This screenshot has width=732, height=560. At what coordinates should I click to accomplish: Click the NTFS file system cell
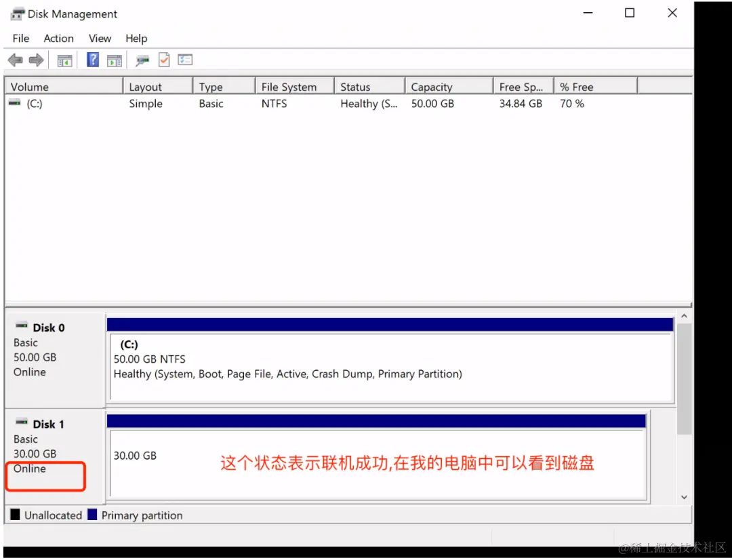click(274, 104)
